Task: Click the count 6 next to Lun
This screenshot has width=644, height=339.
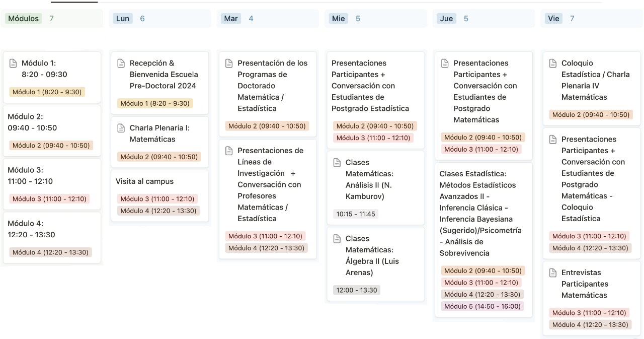Action: (x=142, y=19)
